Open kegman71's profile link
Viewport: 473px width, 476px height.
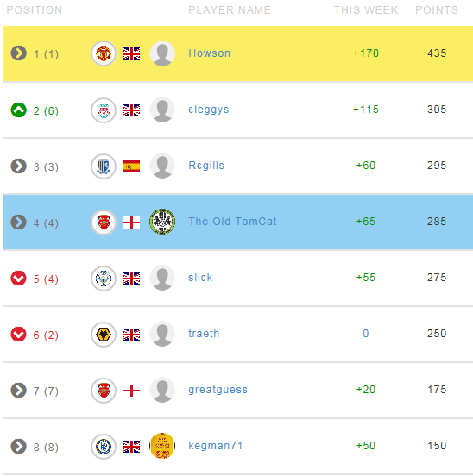tap(216, 446)
